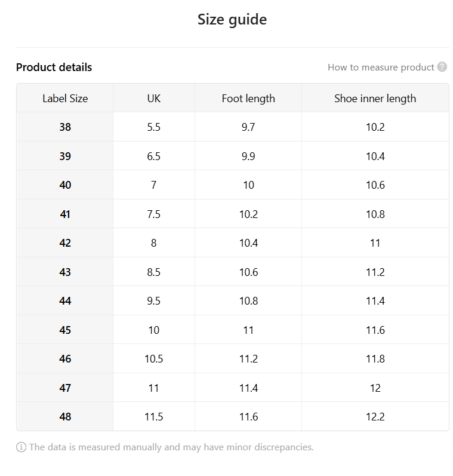Click the Size guide title
This screenshot has height=476, width=453.
tap(232, 20)
